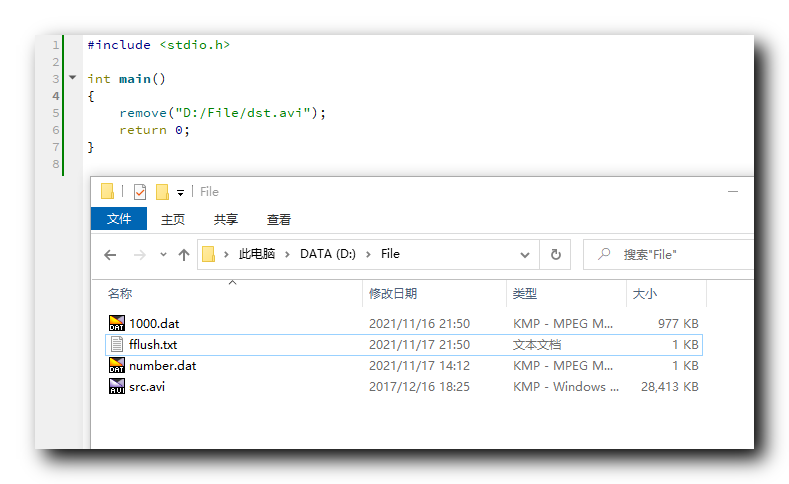Expand the chevron after DATA (D:)
The height and width of the screenshot is (484, 789).
[x=368, y=255]
